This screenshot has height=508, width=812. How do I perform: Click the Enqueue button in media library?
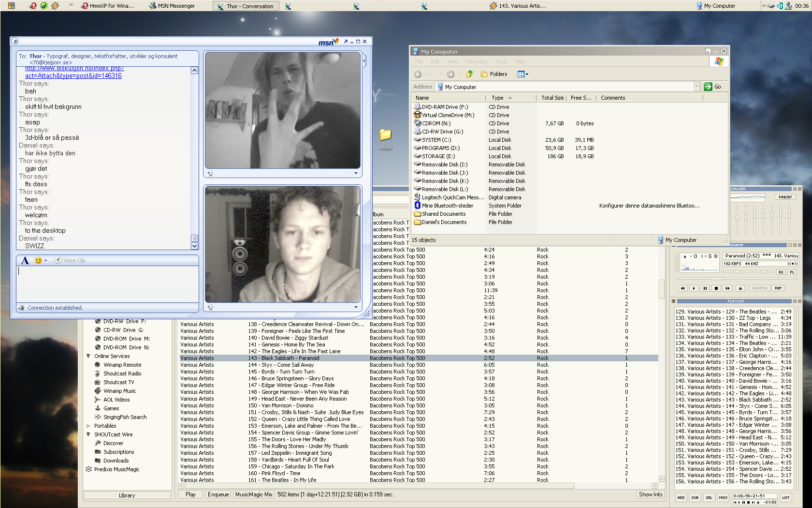(x=218, y=494)
